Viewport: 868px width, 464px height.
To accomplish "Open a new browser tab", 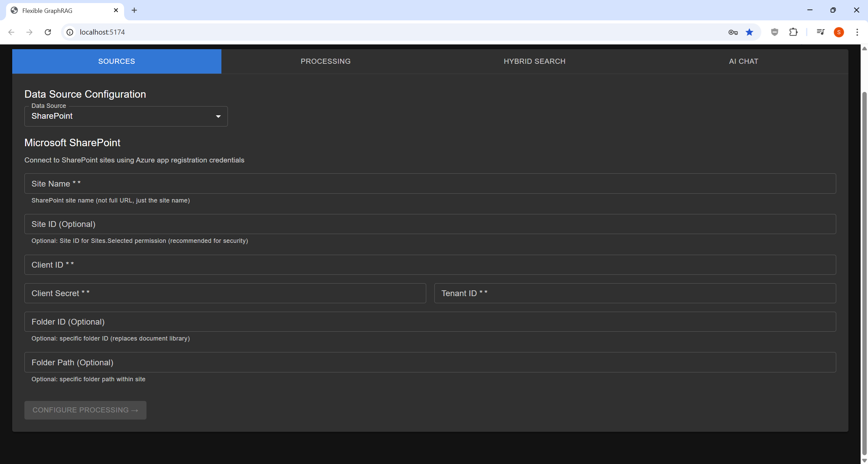I will click(x=134, y=10).
